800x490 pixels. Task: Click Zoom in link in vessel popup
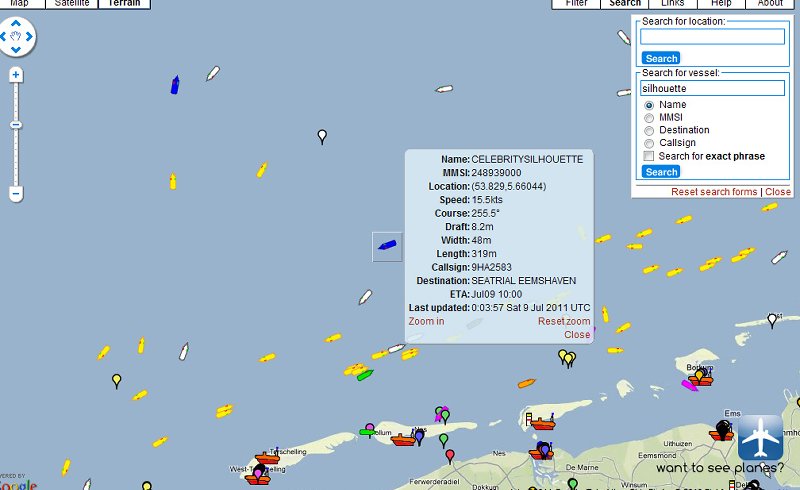[x=426, y=321]
